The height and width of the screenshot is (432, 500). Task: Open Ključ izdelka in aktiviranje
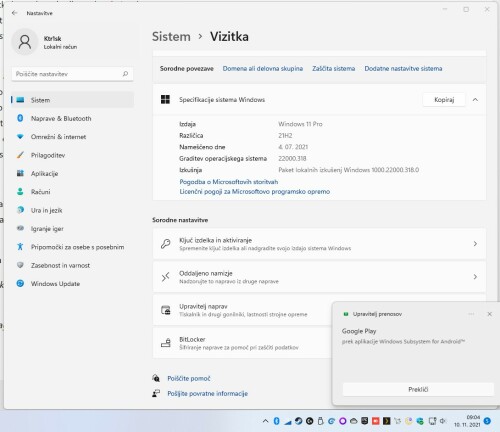(x=319, y=244)
